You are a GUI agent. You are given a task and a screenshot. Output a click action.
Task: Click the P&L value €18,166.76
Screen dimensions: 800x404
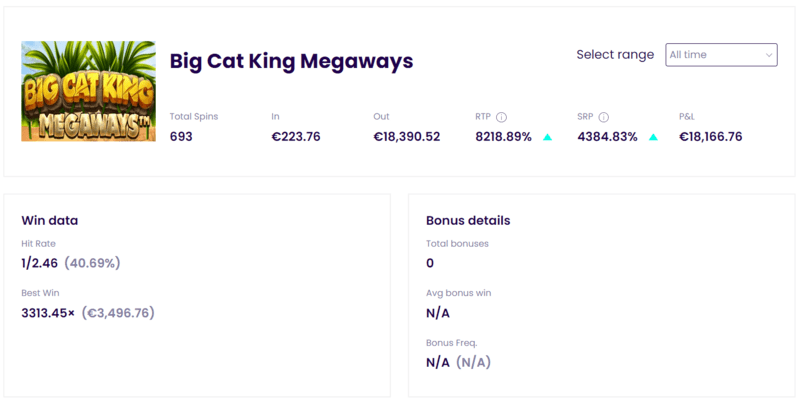click(711, 137)
